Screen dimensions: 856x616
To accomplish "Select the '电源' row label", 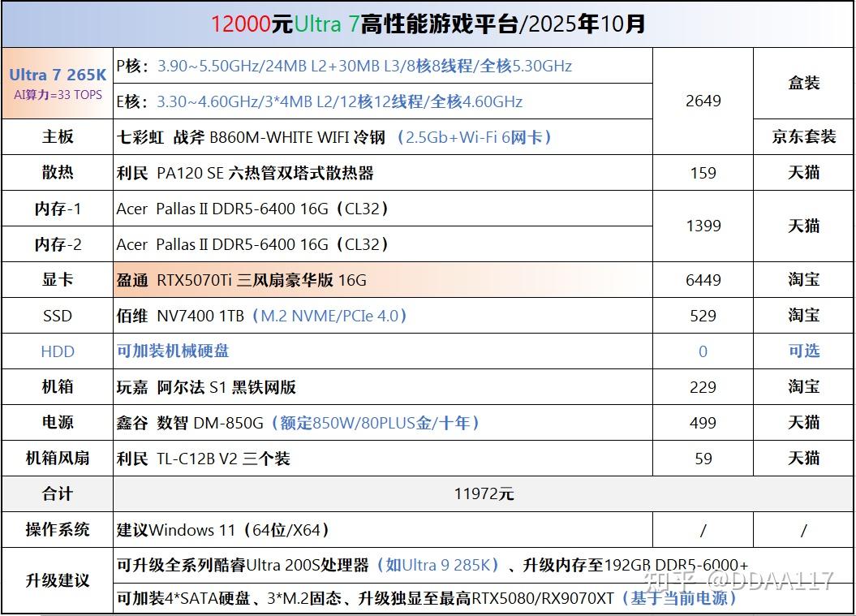I will (58, 422).
